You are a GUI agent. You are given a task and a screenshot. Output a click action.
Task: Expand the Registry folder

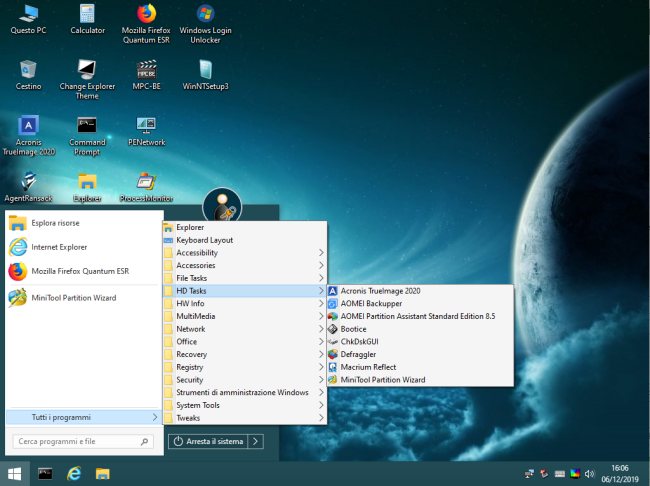245,367
